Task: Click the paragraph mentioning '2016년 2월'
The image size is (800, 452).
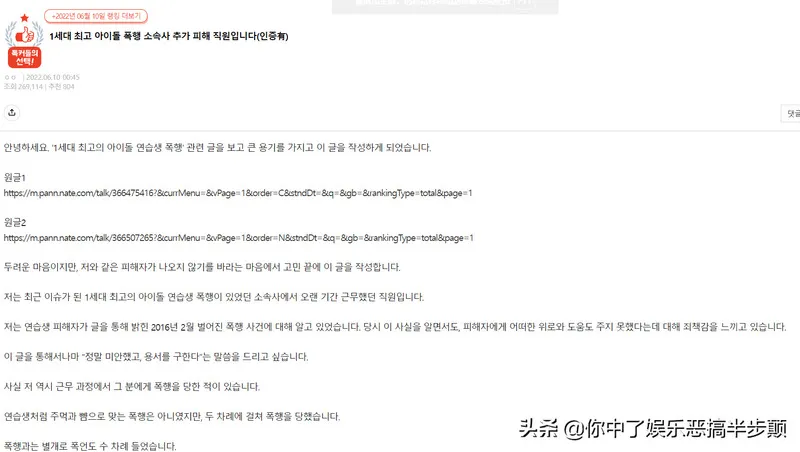Action: (395, 327)
